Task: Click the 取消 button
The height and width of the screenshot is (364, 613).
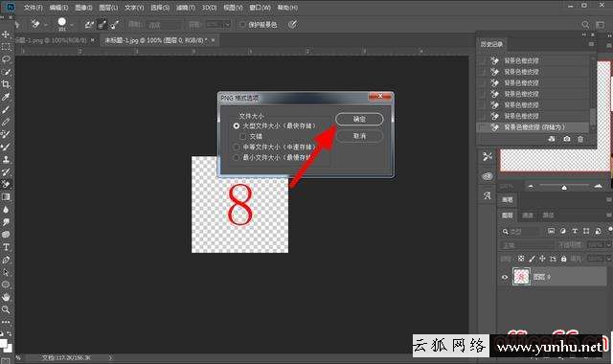Action: pyautogui.click(x=359, y=136)
